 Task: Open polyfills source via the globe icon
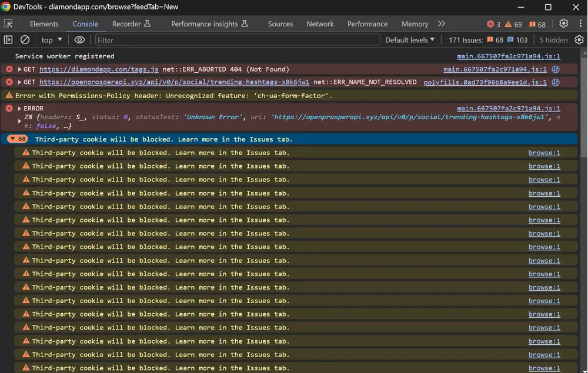pos(555,82)
